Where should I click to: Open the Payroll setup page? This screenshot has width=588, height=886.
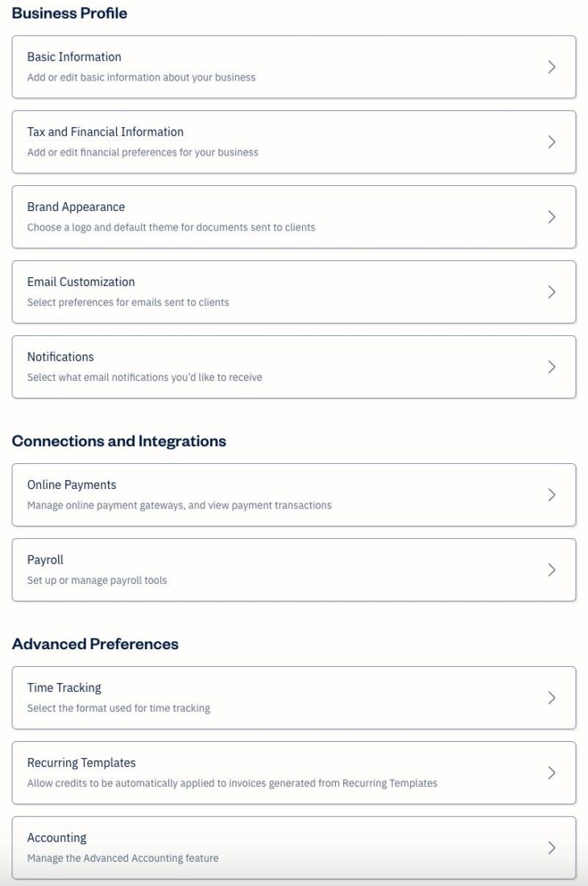coord(294,569)
